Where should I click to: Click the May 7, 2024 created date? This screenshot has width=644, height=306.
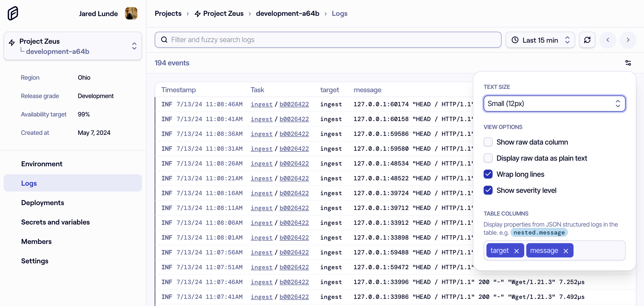(94, 133)
